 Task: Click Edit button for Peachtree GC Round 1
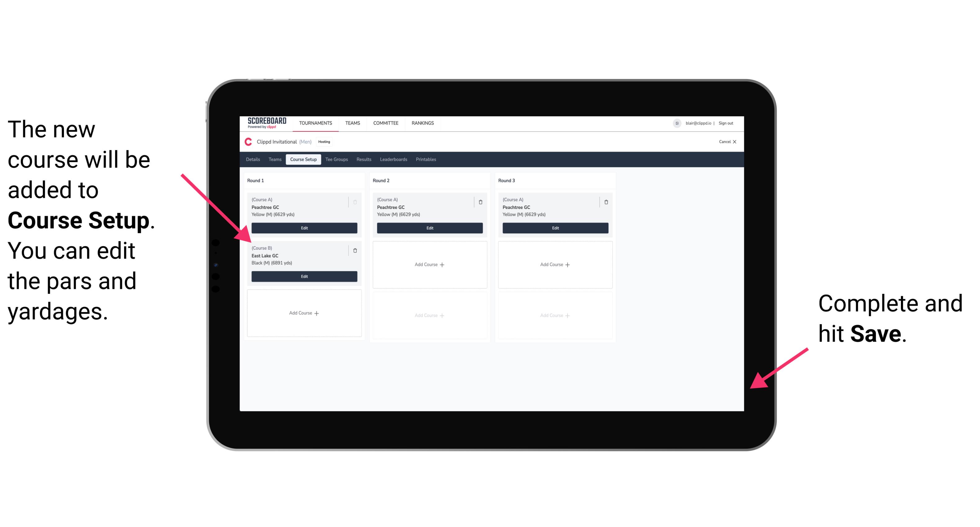coord(304,227)
